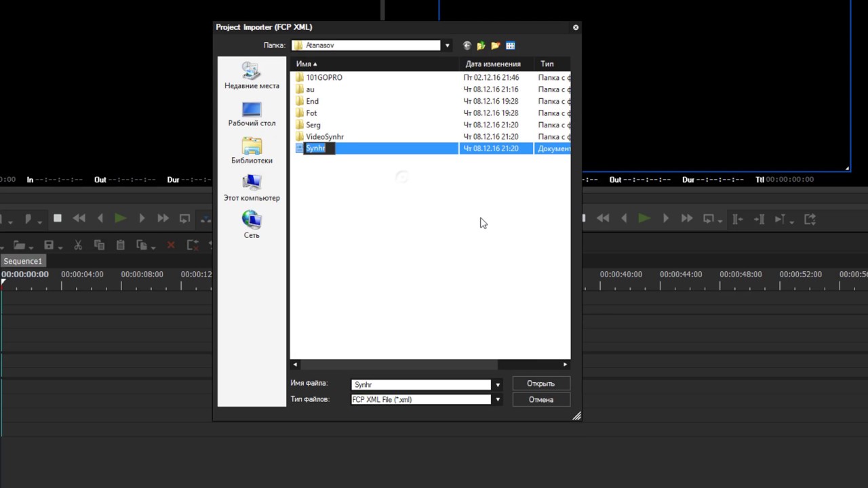Screen dimensions: 868x488
Task: Stop playback in the left Player monitor
Action: [x=58, y=218]
